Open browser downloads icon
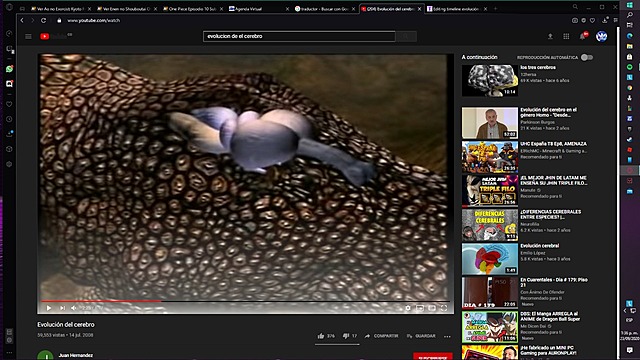This screenshot has height=360, width=640. 605,20
